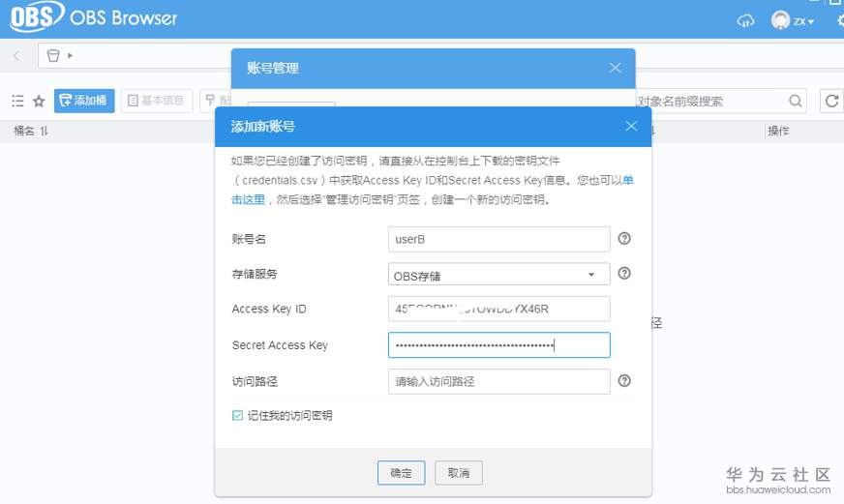Click the 基本信息 toolbar button

[157, 101]
